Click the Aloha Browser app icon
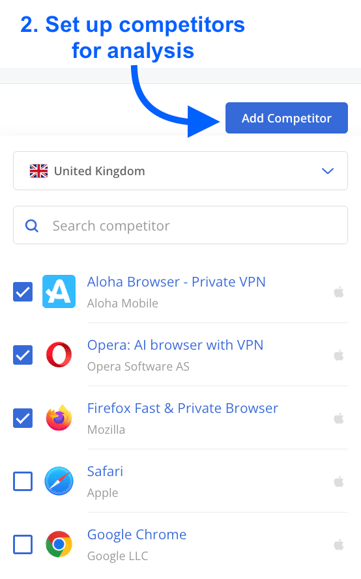The image size is (361, 579). 59,291
